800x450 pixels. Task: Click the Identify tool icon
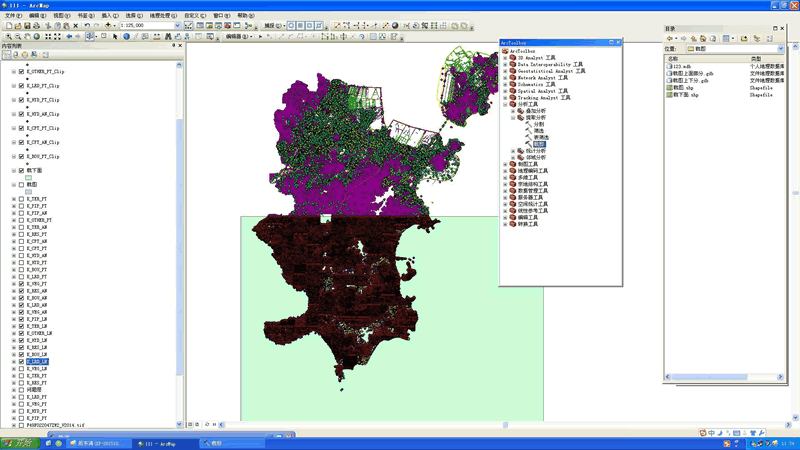pos(126,37)
